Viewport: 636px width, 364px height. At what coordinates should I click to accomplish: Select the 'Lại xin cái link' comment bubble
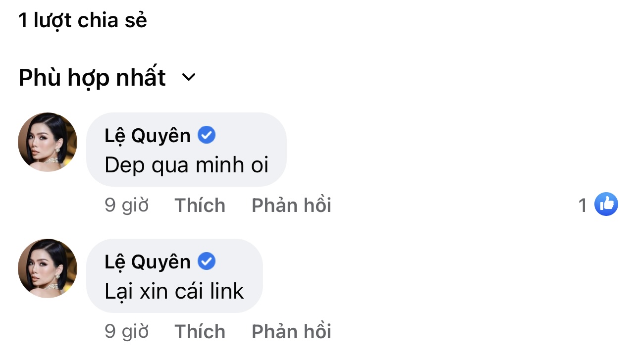(174, 276)
